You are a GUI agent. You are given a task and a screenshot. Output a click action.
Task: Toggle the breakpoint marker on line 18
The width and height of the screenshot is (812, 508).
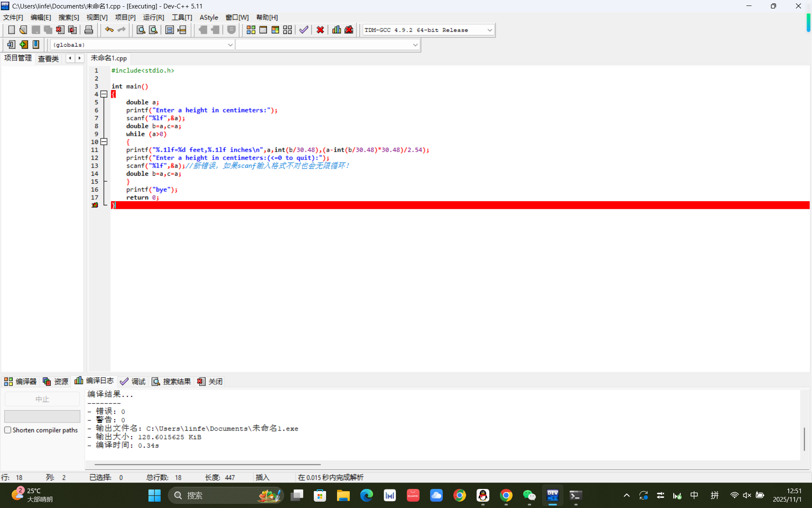[x=95, y=205]
